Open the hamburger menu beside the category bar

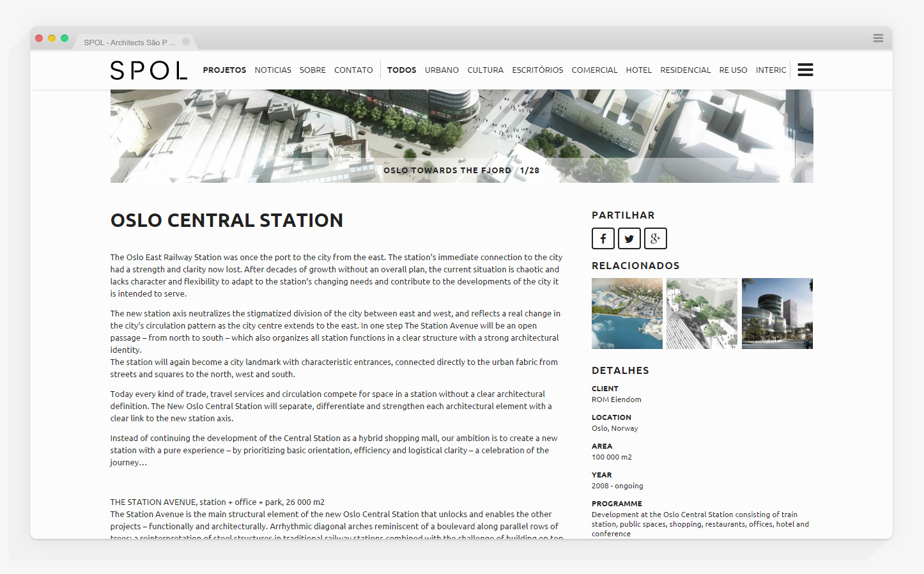tap(805, 70)
